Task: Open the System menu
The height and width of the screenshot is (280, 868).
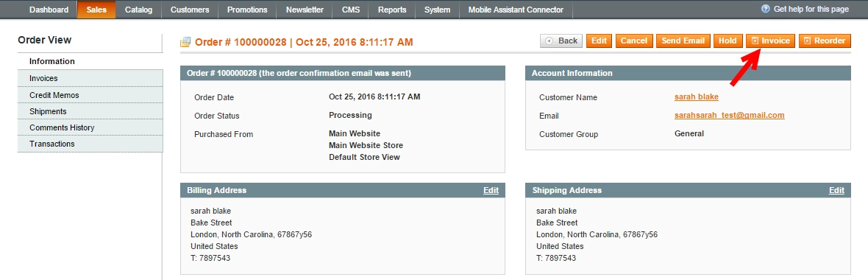Action: (x=438, y=10)
